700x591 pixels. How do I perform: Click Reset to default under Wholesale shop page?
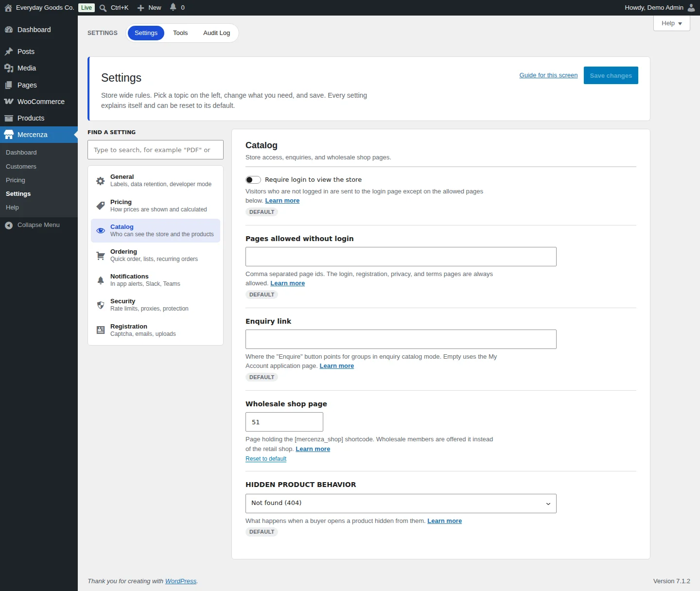pos(266,459)
